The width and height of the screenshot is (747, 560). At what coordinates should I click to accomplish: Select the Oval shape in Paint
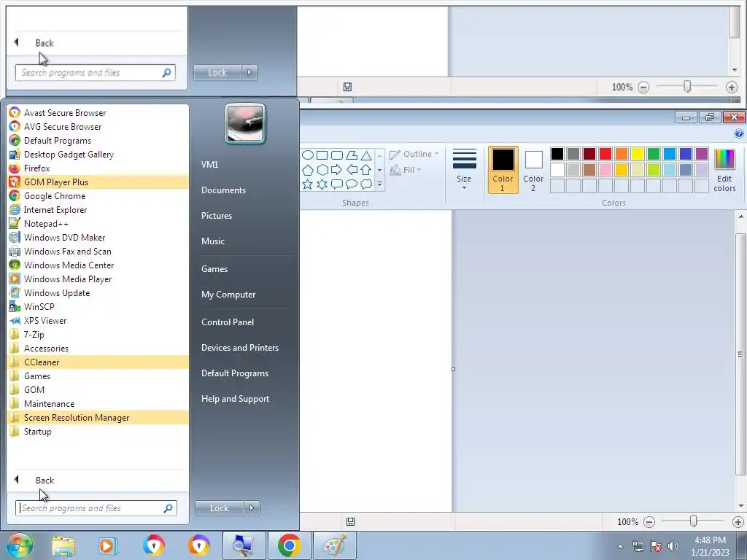(x=308, y=155)
